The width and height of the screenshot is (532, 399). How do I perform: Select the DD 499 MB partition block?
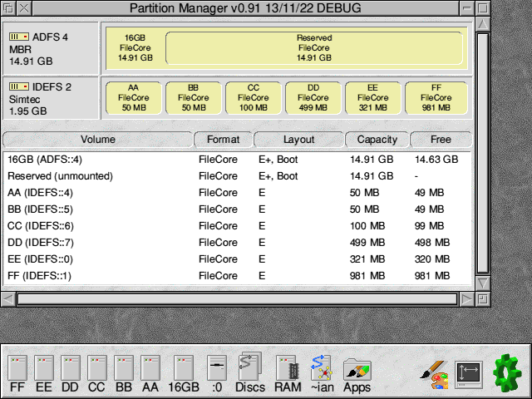[x=313, y=98]
